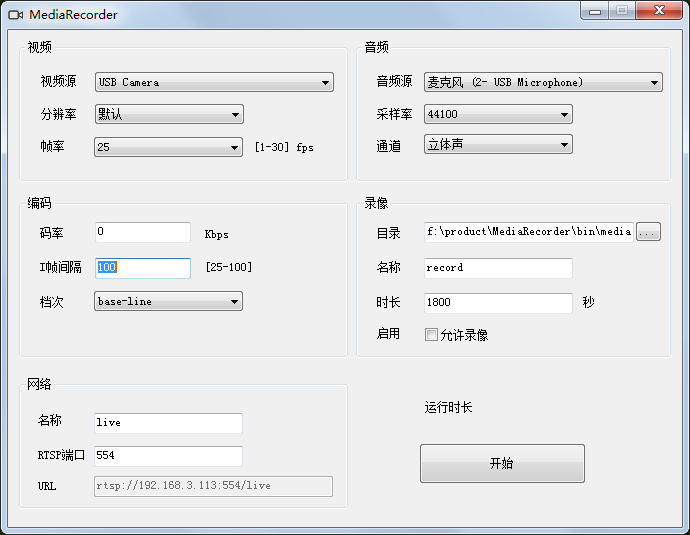Open the 音频源 microphone dropdown
The height and width of the screenshot is (535, 690).
click(x=543, y=82)
